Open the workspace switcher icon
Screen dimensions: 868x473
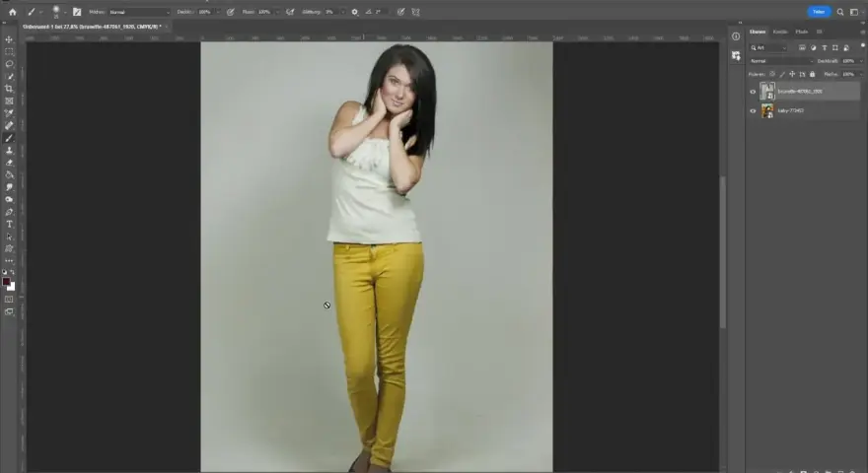(x=854, y=12)
